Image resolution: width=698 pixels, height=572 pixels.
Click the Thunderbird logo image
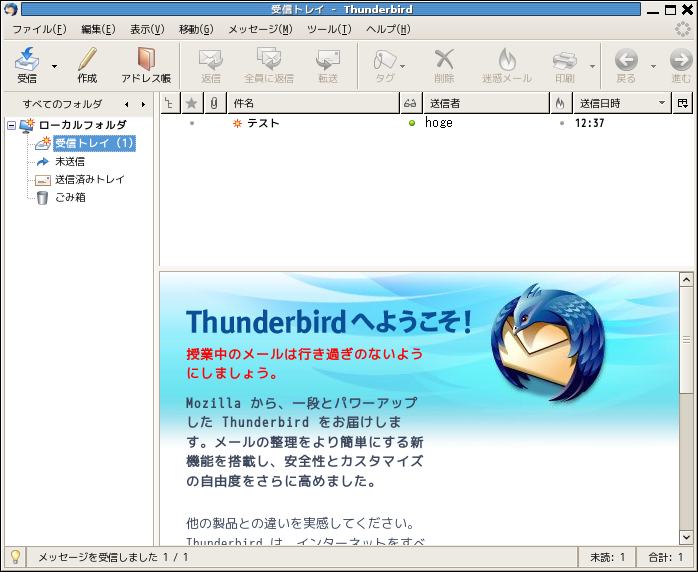click(548, 342)
